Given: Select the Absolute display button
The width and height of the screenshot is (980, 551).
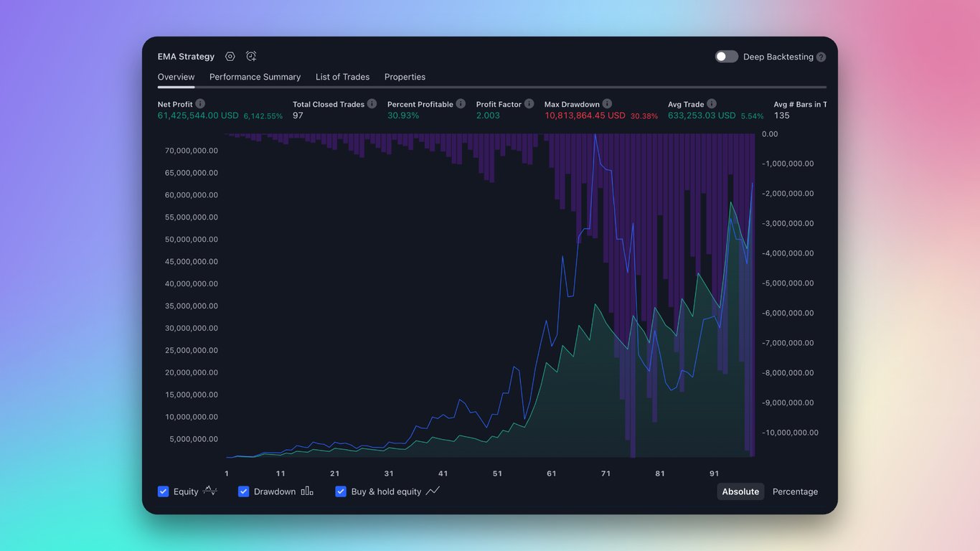Looking at the screenshot, I should click(740, 491).
